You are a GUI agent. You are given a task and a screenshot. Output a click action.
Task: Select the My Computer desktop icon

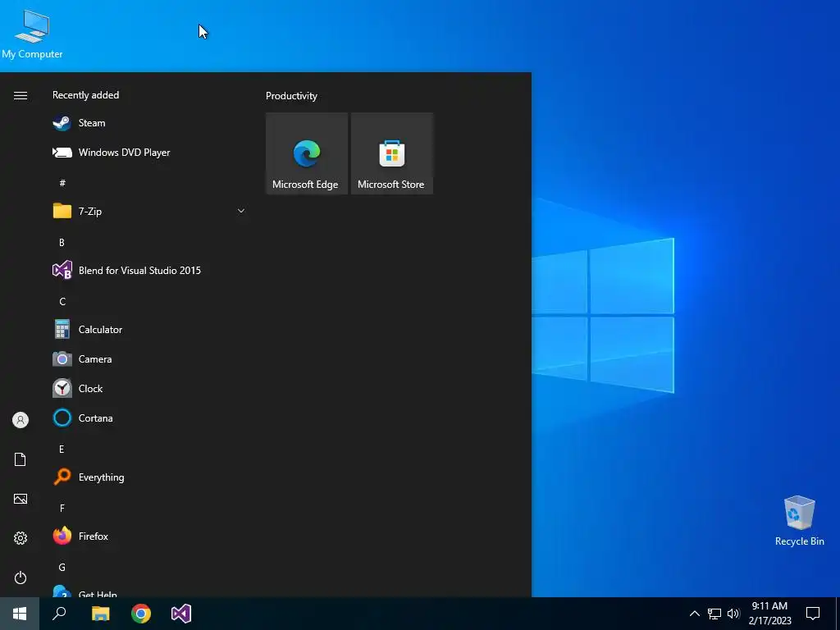(32, 34)
